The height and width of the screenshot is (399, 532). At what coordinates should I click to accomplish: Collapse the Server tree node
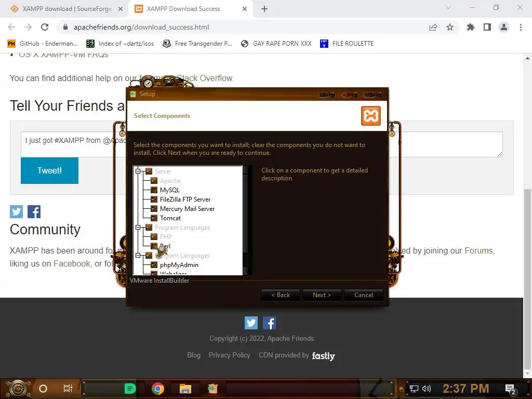[138, 171]
